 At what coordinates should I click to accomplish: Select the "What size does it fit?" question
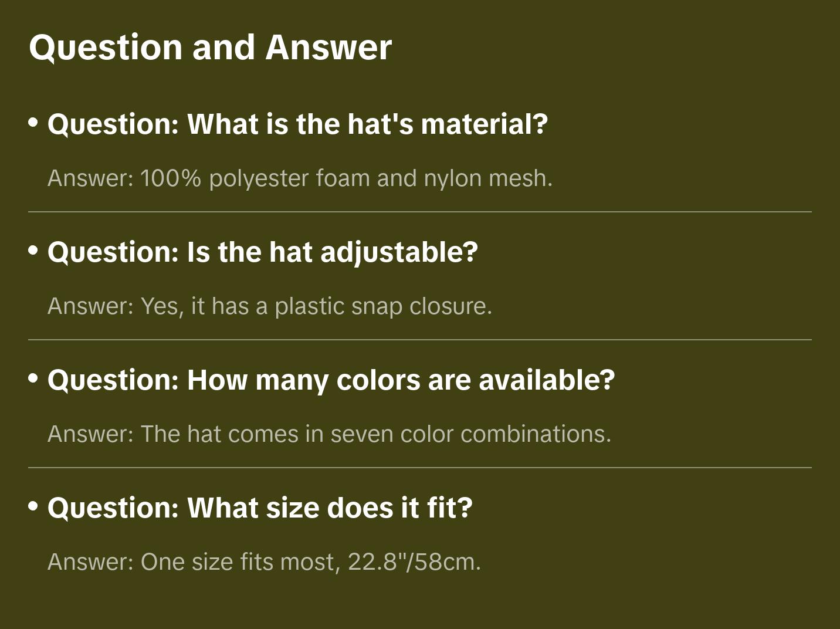coord(260,508)
